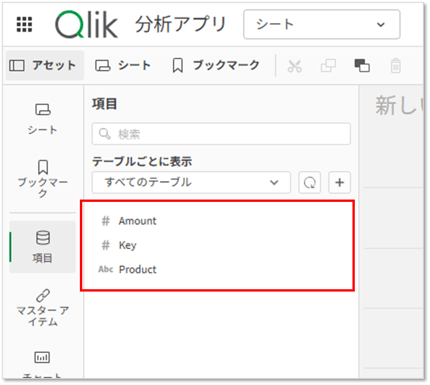Click into the 検索 field search box
The height and width of the screenshot is (385, 430).
coord(221,134)
